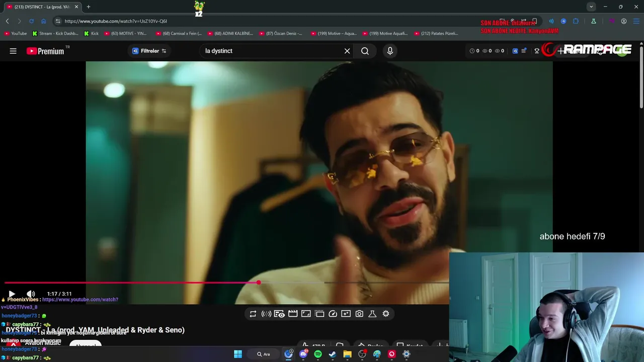Viewport: 644px width, 362px height.
Task: Click the red progress bar playhead
Action: click(x=259, y=283)
